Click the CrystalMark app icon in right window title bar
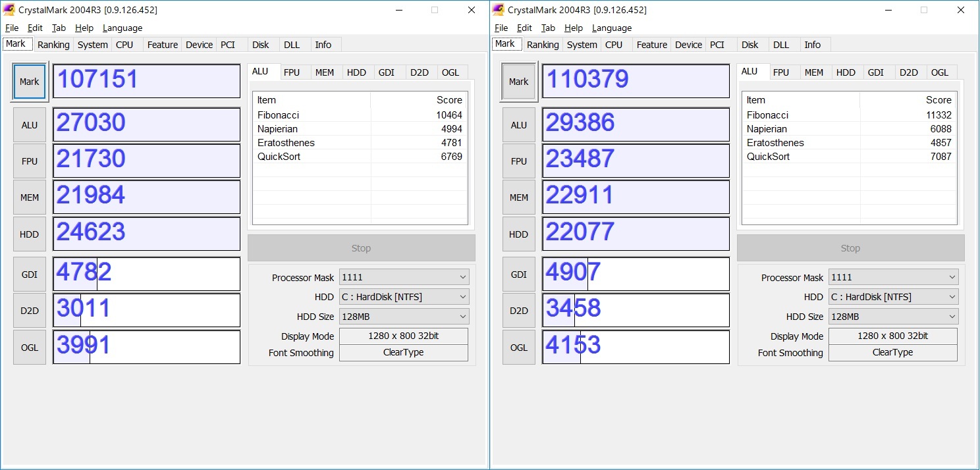980x470 pixels. 498,10
